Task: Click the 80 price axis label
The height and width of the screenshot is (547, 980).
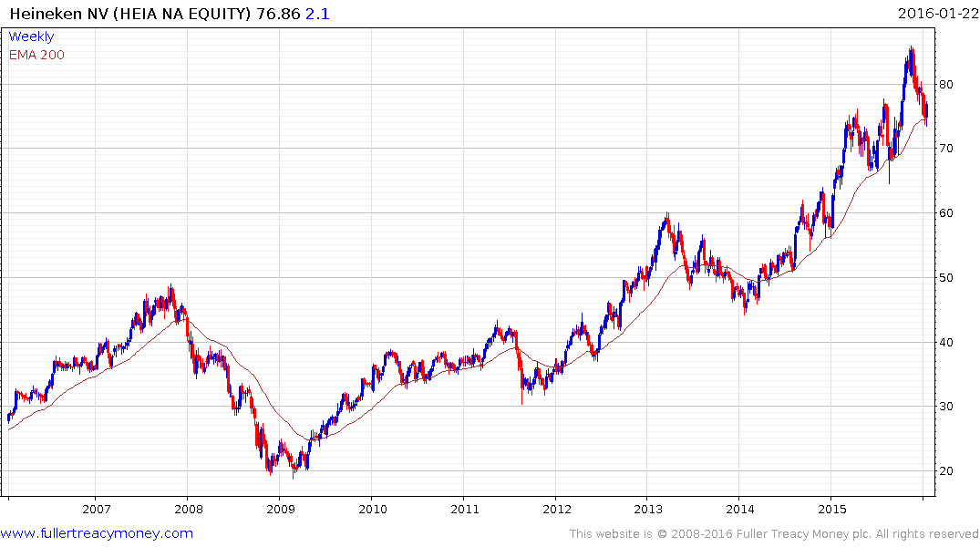Action: tap(946, 85)
